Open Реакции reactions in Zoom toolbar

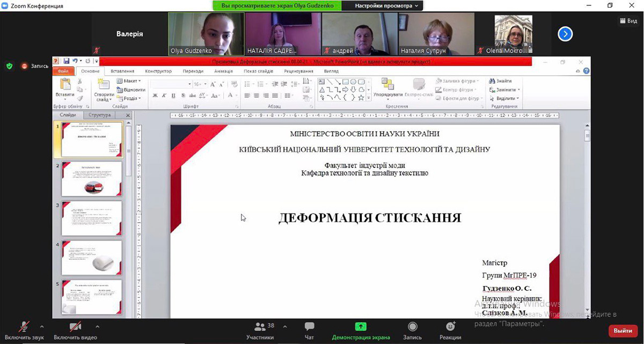pos(450,327)
